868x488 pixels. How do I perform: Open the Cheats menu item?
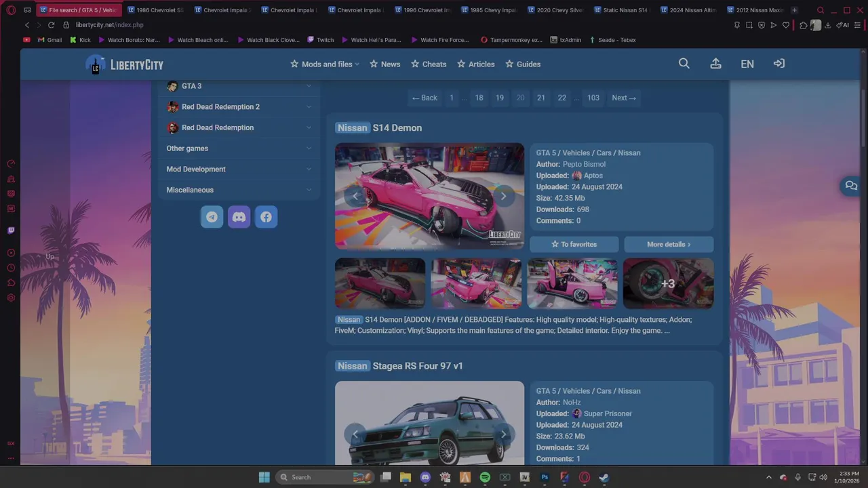pos(429,64)
